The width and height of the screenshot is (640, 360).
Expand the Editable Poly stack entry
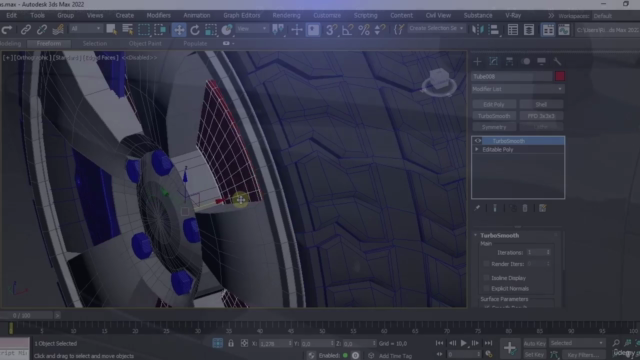tap(476, 149)
